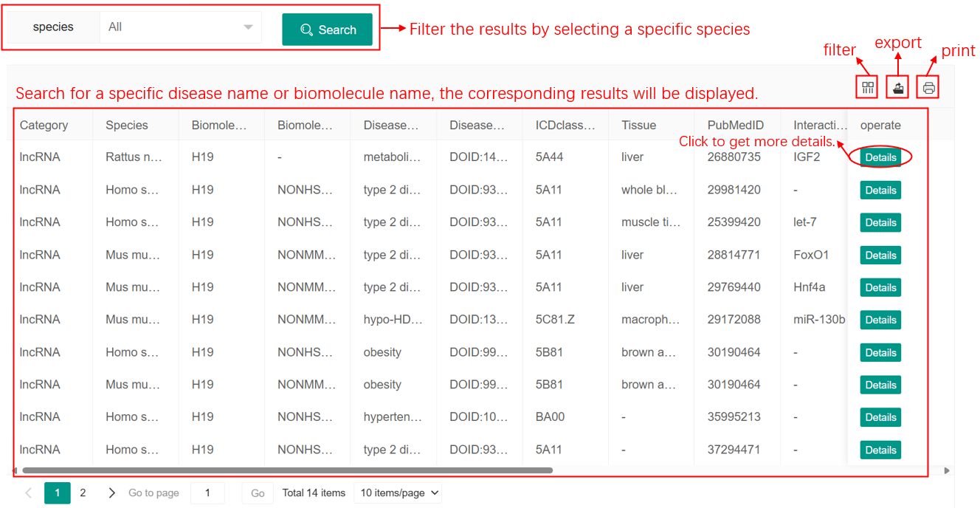
Task: Click right arrow of horizontal scrollbar
Action: [947, 470]
